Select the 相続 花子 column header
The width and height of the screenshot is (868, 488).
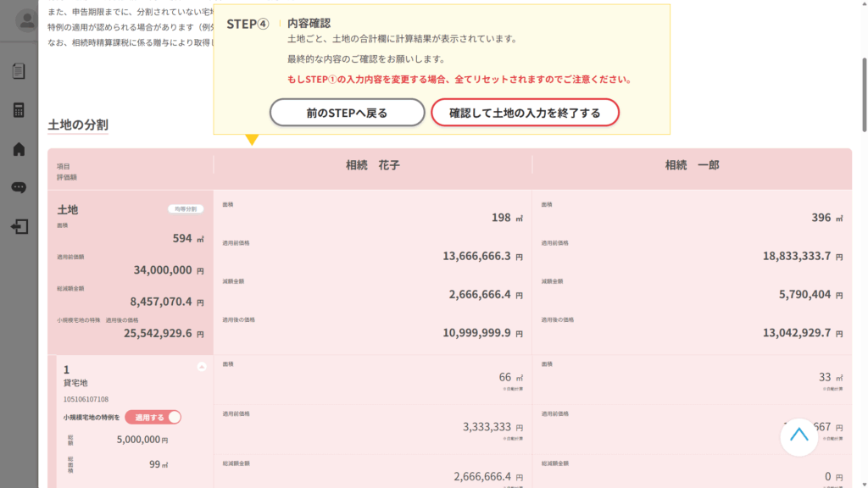(x=372, y=165)
